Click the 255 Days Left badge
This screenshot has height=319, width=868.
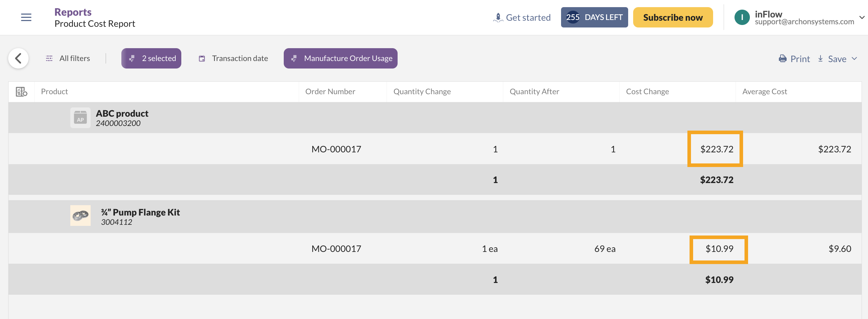coord(594,17)
